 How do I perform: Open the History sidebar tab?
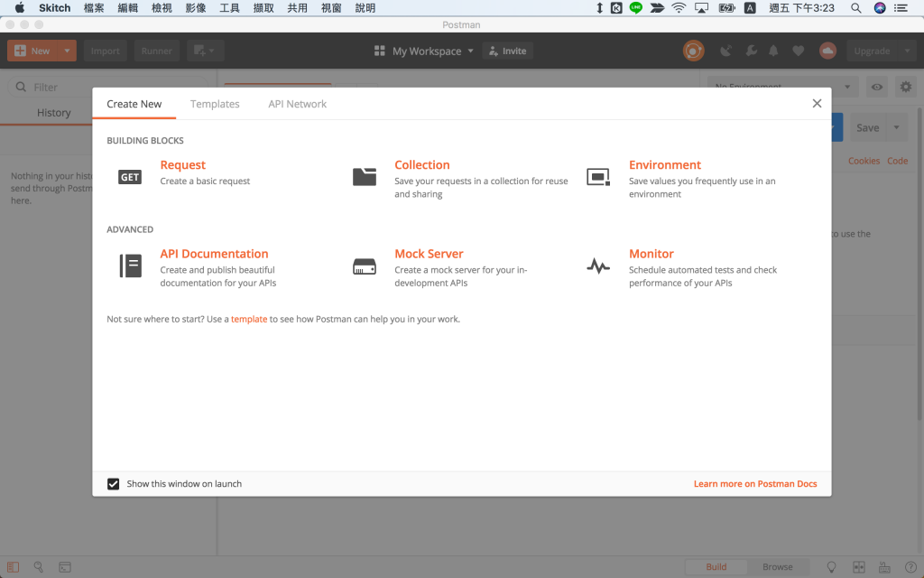point(53,113)
